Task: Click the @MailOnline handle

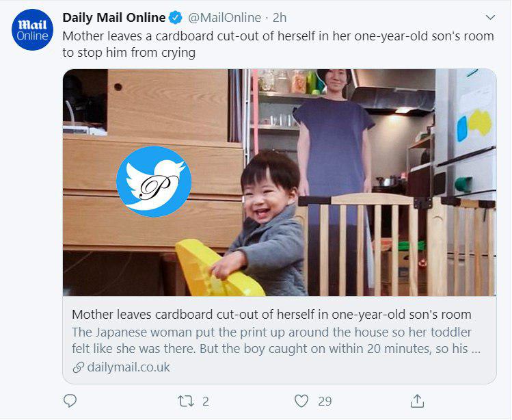Action: click(223, 17)
